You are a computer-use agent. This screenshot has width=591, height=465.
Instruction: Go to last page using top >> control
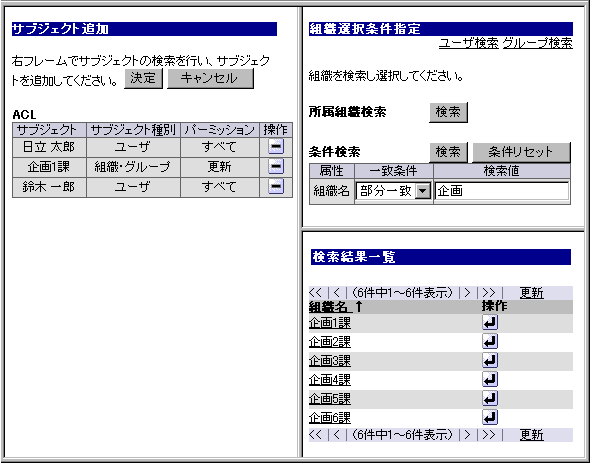coord(488,293)
